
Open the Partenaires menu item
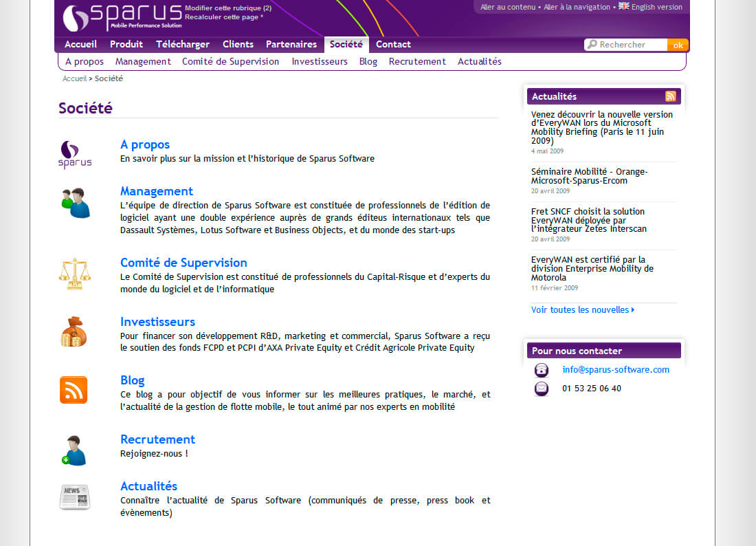click(291, 45)
